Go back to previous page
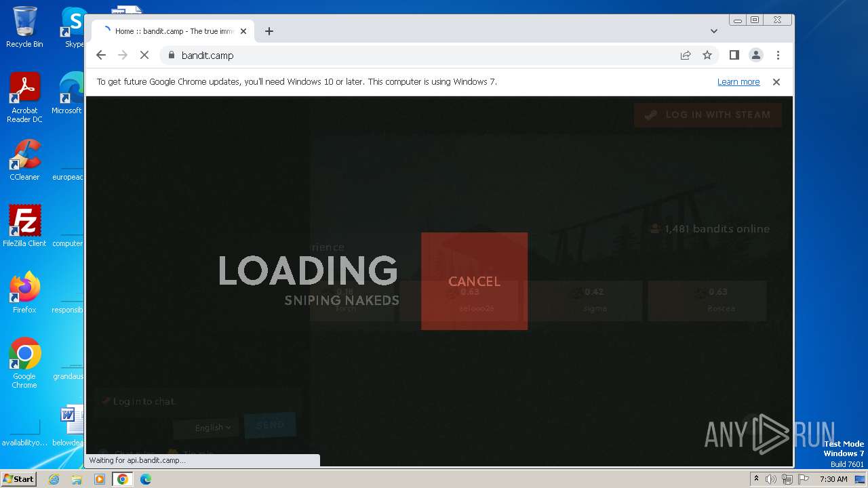The image size is (868, 488). (x=101, y=56)
